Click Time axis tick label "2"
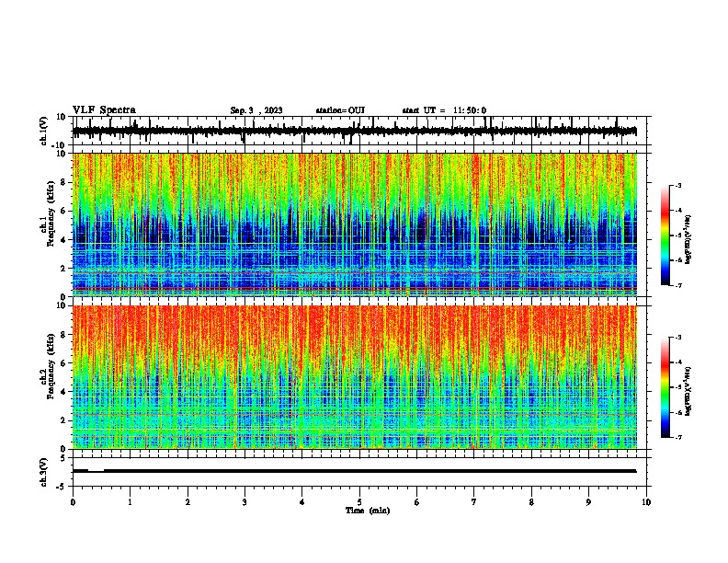 click(x=188, y=502)
